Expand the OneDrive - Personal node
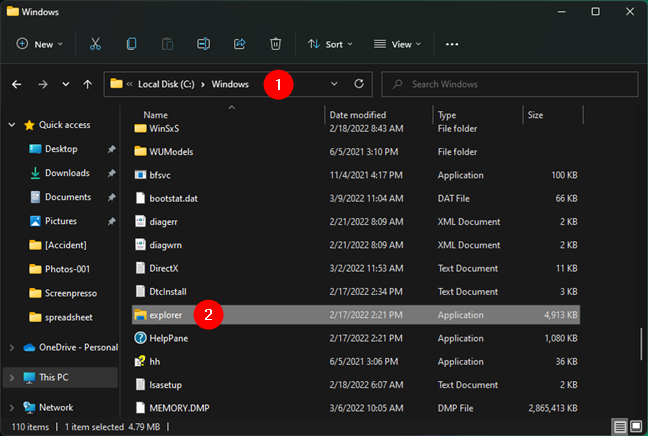 (x=12, y=348)
